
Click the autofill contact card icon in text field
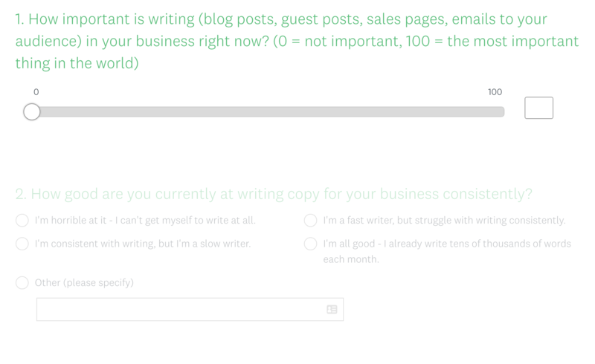click(332, 309)
